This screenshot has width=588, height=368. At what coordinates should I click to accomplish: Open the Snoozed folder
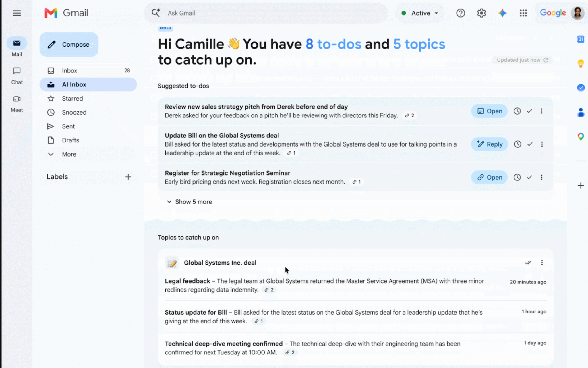click(88, 112)
